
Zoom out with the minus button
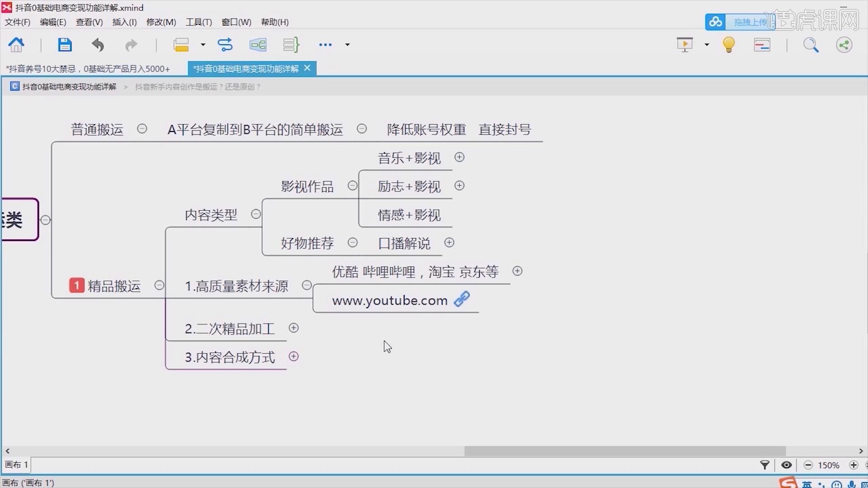click(808, 465)
